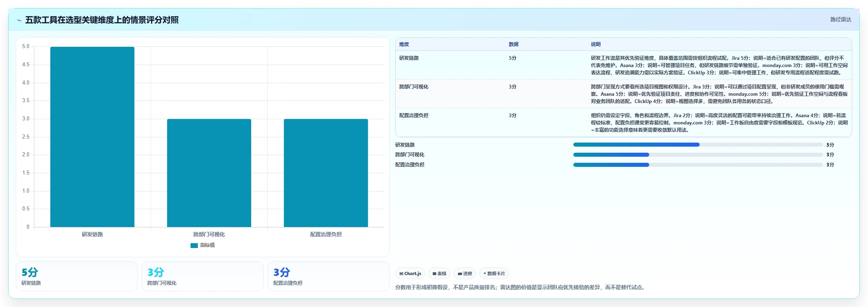
Task: Click the 进度 tag chip
Action: tap(465, 273)
